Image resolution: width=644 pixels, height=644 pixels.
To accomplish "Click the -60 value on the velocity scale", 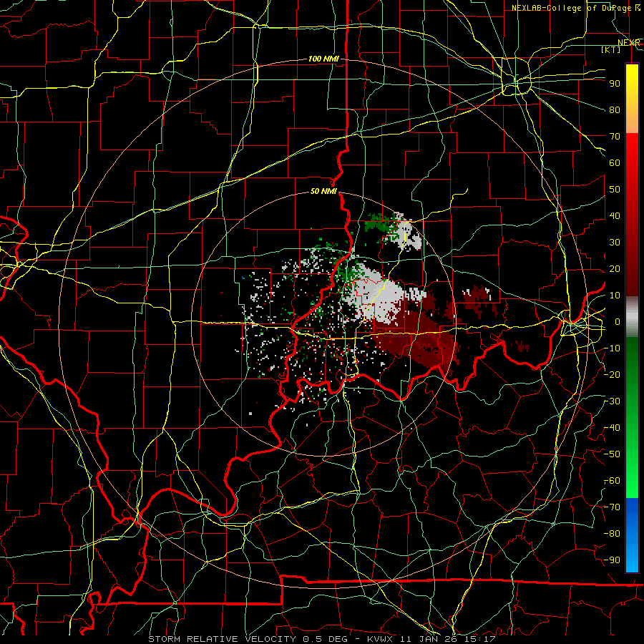I will pyautogui.click(x=612, y=481).
